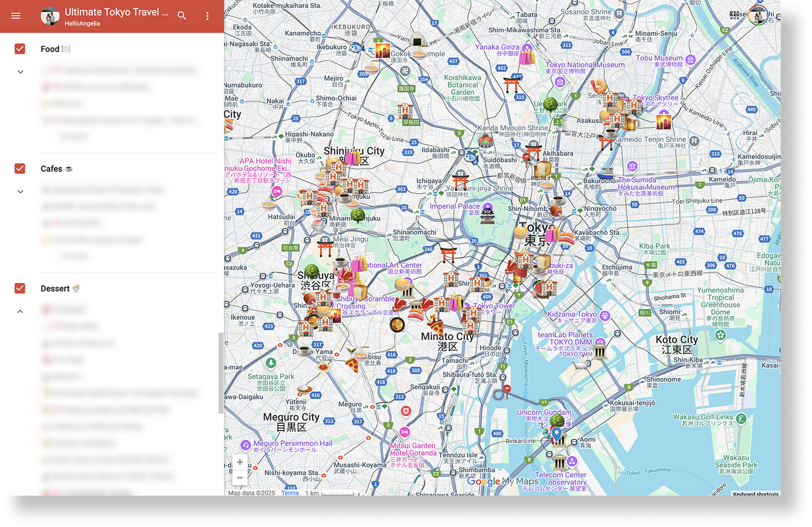
Task: Open the account profile picture
Action: click(x=758, y=15)
